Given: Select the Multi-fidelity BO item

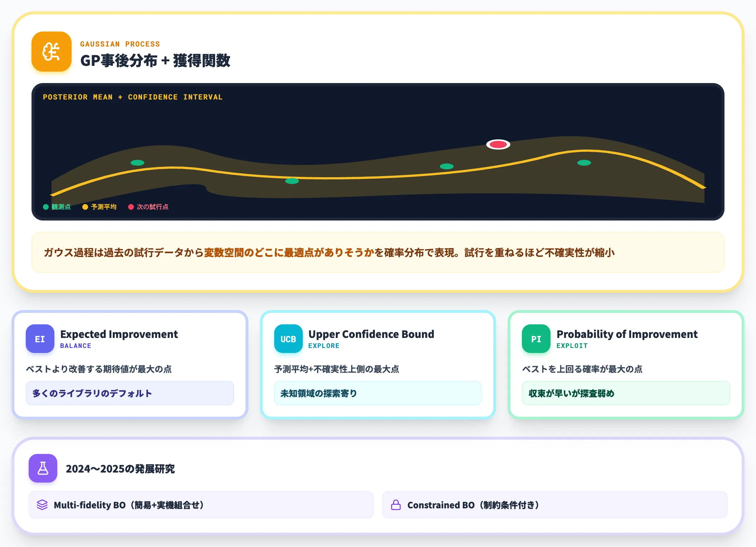Looking at the screenshot, I should click(201, 505).
